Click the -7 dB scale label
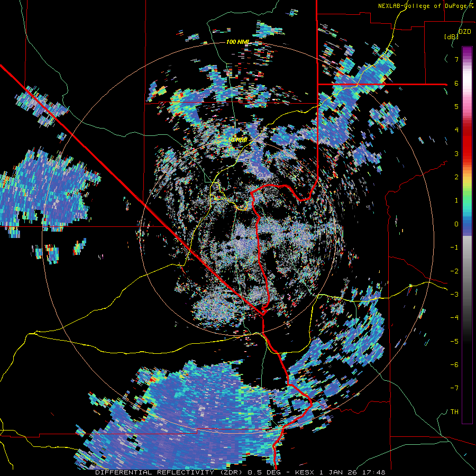 [454, 388]
